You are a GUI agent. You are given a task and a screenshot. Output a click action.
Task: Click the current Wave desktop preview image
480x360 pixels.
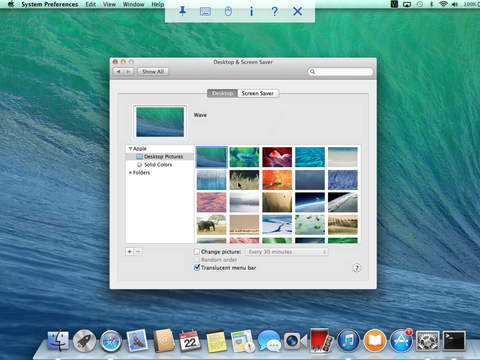point(160,122)
